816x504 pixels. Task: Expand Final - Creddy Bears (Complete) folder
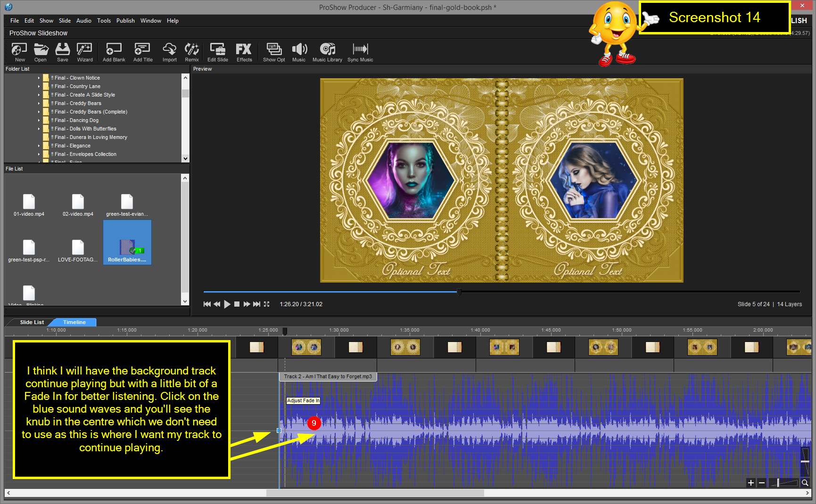[39, 112]
